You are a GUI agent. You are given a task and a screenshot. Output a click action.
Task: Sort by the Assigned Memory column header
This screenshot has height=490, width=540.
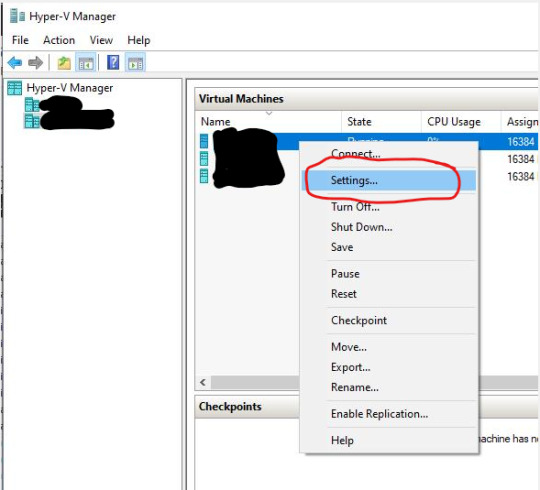[x=520, y=122]
